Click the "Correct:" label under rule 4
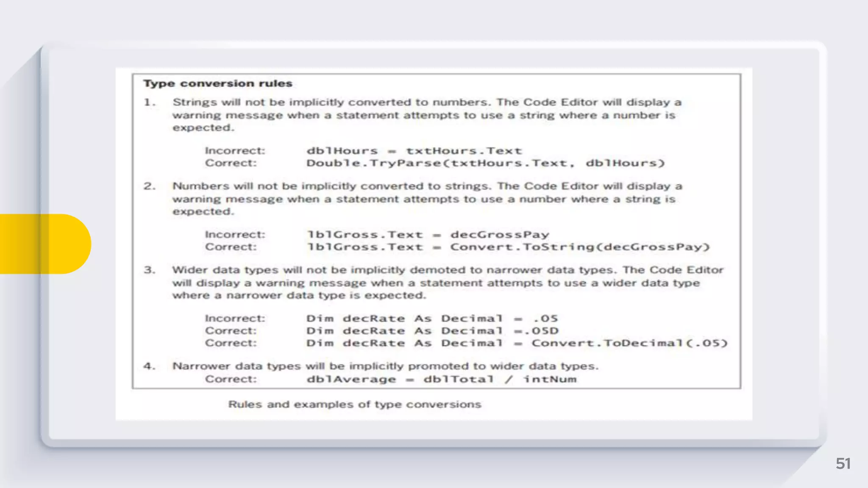Image resolution: width=868 pixels, height=488 pixels. tap(231, 379)
